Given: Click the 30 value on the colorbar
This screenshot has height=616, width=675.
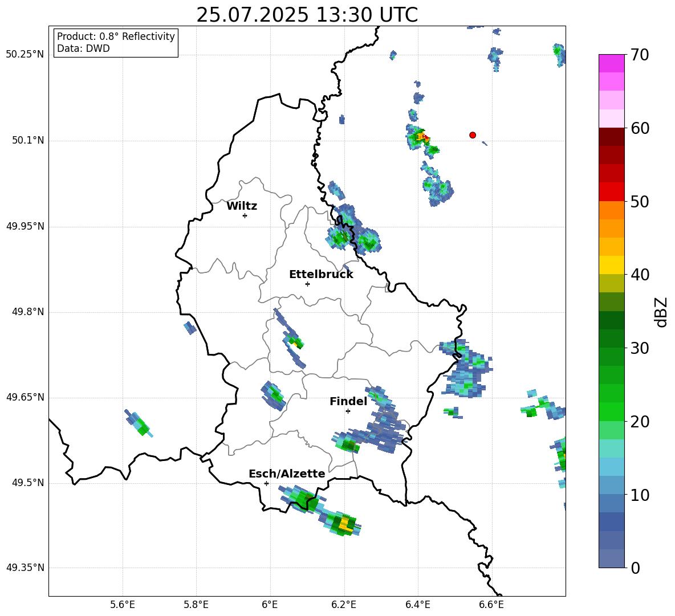Looking at the screenshot, I should pos(640,348).
